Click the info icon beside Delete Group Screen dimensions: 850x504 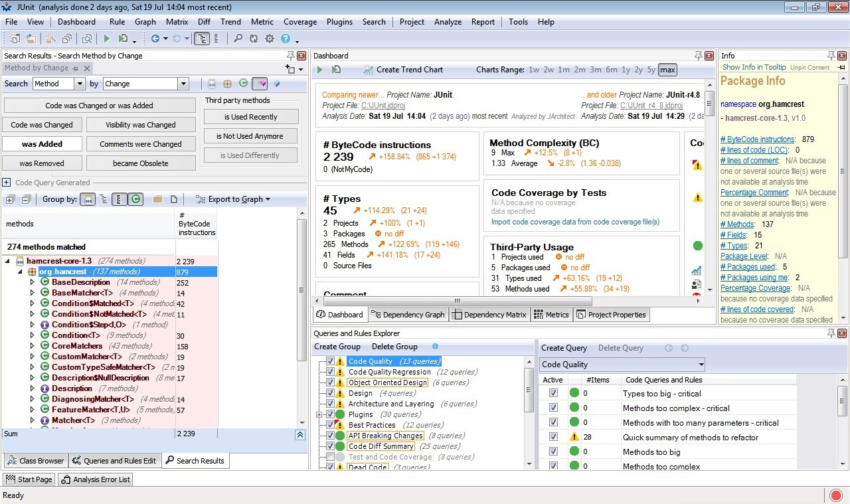[x=435, y=347]
